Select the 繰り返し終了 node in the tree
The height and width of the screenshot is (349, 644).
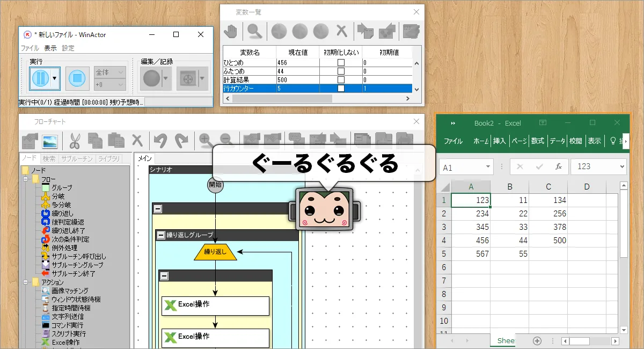(68, 231)
